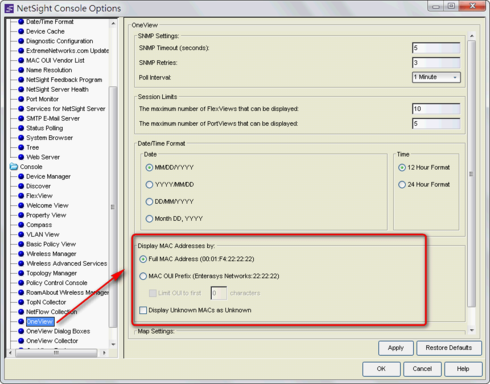Click the bullet icon beside NetSight Feedback Program
The height and width of the screenshot is (384, 490).
[21, 80]
